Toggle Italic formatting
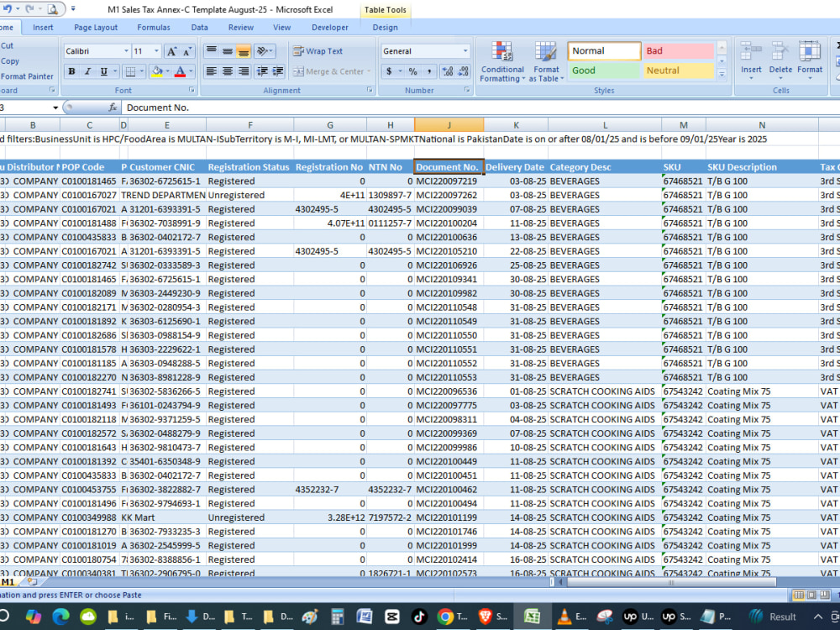Image resolution: width=840 pixels, height=630 pixels. tap(87, 71)
